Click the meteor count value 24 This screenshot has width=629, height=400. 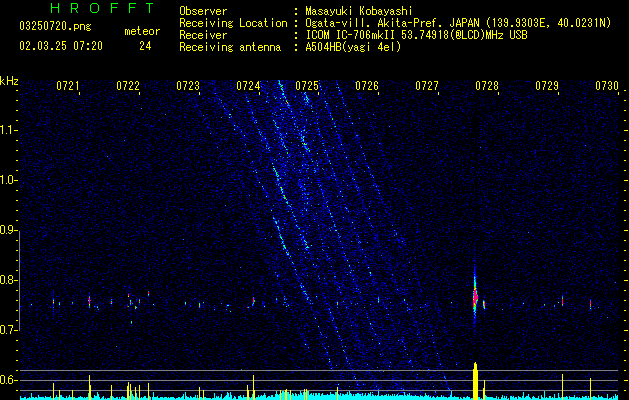(x=145, y=46)
